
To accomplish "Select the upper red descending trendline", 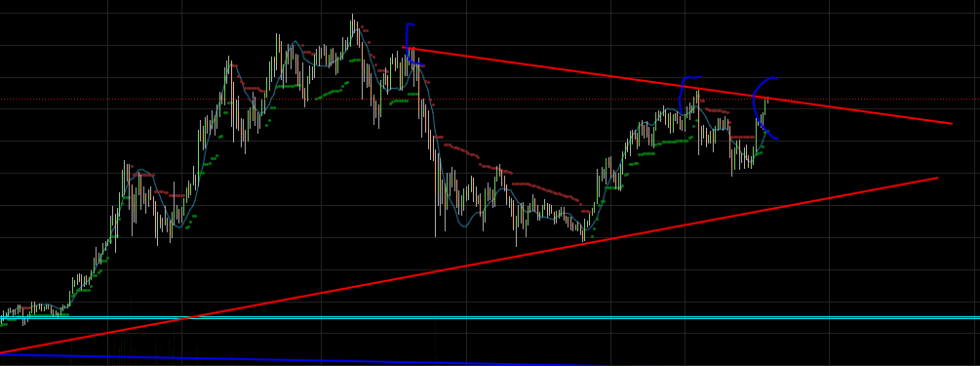I will (x=677, y=85).
